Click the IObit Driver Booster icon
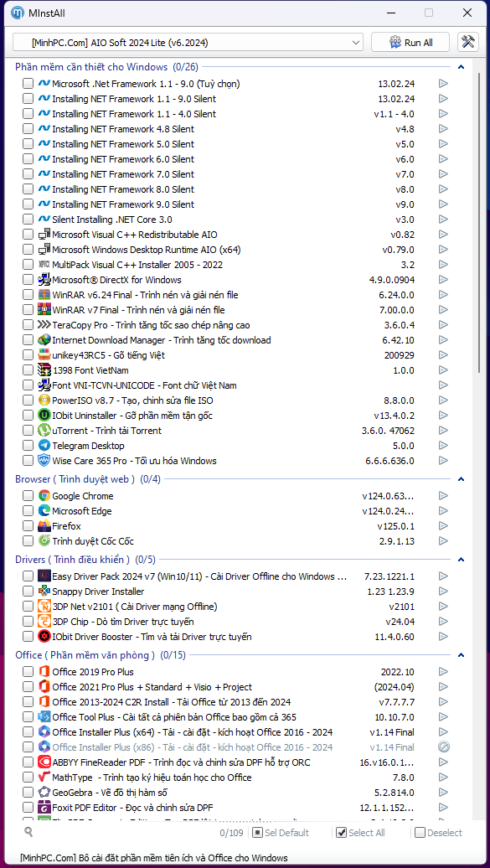The width and height of the screenshot is (490, 868). [x=44, y=637]
